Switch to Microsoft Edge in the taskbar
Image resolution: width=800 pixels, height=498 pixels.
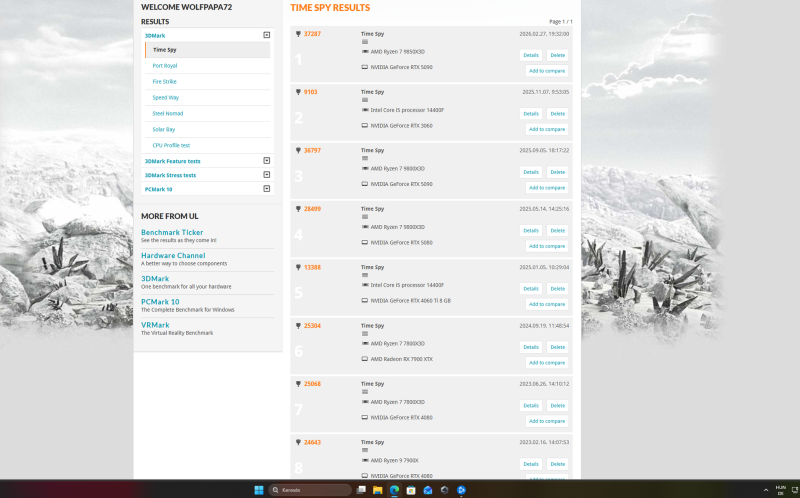click(x=394, y=490)
